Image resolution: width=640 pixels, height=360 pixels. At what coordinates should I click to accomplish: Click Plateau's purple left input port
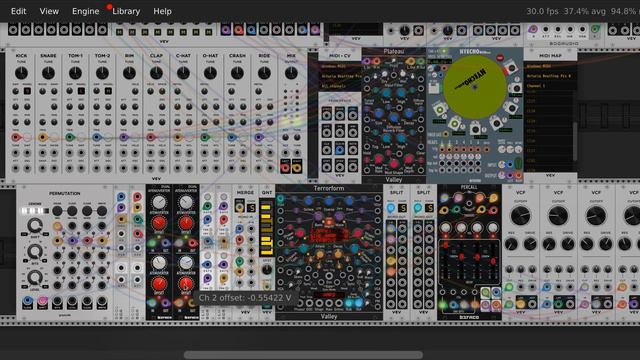pos(366,62)
